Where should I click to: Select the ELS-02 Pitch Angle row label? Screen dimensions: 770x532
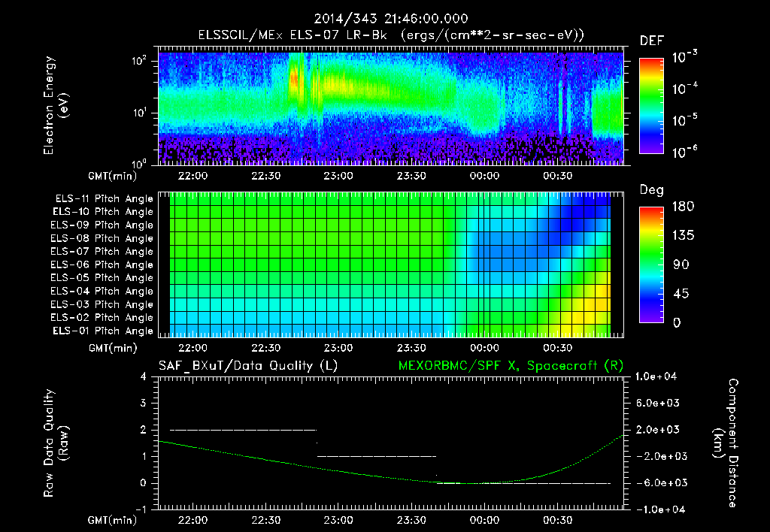(x=102, y=318)
